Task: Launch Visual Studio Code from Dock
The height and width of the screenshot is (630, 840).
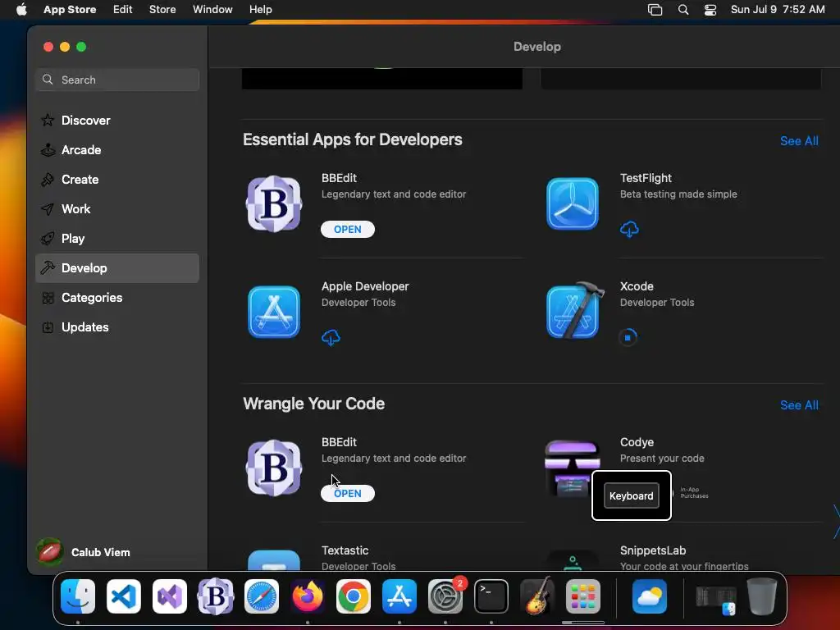Action: 124,596
